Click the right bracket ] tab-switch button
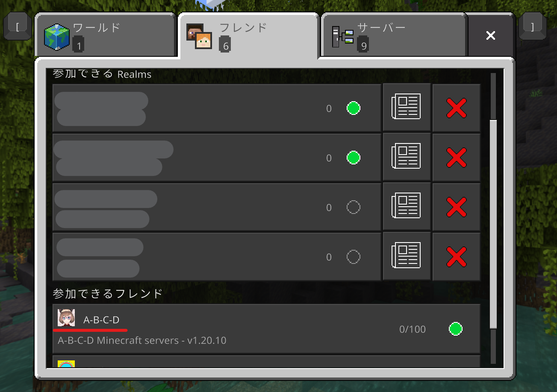Viewport: 557px width, 392px height. [533, 27]
